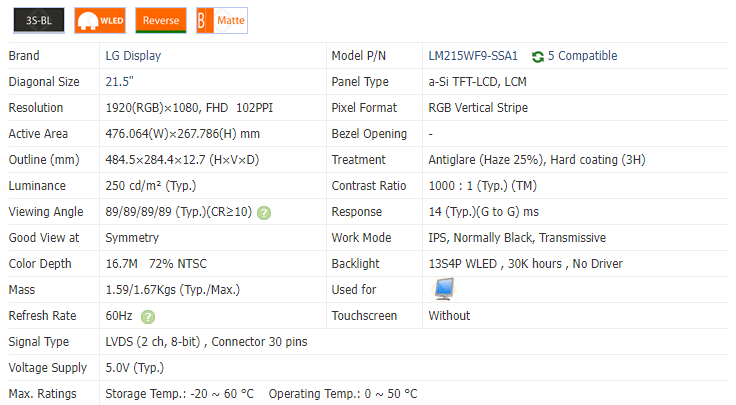Viewport: 736px width, 405px height.
Task: Click the Touchscreen label
Action: coord(364,316)
